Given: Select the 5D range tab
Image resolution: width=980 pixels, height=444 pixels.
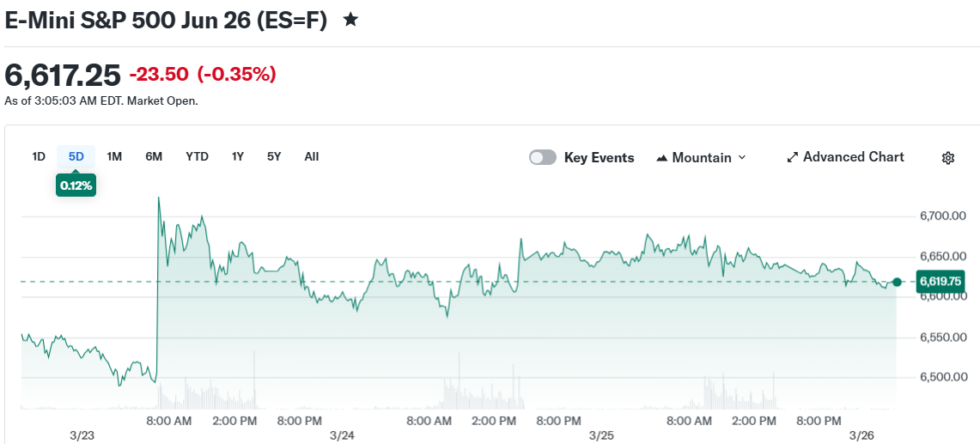Looking at the screenshot, I should coord(76,156).
